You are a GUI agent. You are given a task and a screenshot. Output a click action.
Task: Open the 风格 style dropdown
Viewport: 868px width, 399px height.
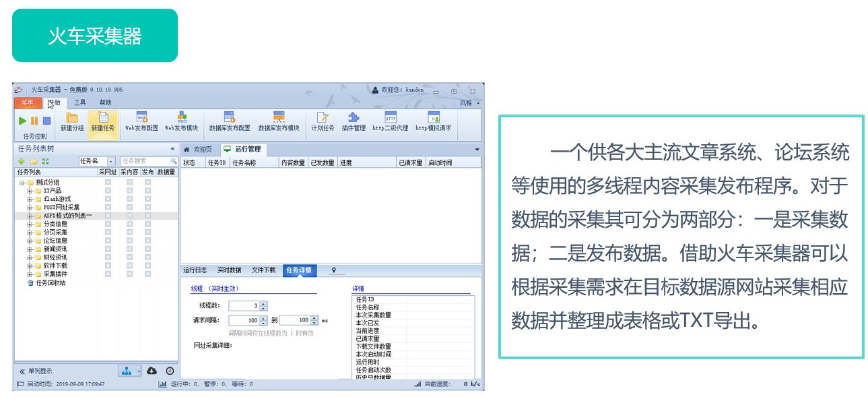click(x=470, y=103)
